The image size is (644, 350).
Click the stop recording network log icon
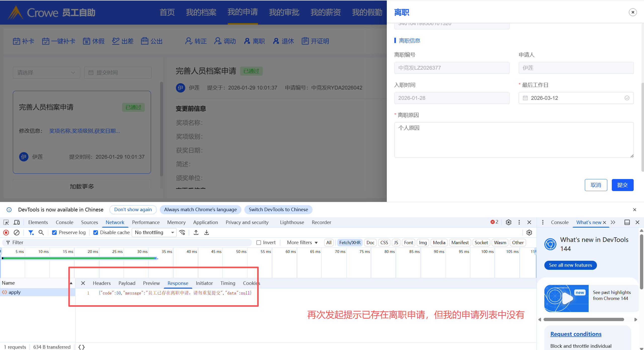click(6, 233)
